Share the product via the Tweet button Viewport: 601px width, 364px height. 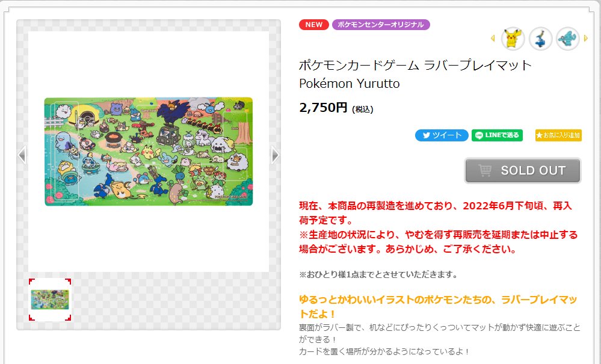click(442, 135)
